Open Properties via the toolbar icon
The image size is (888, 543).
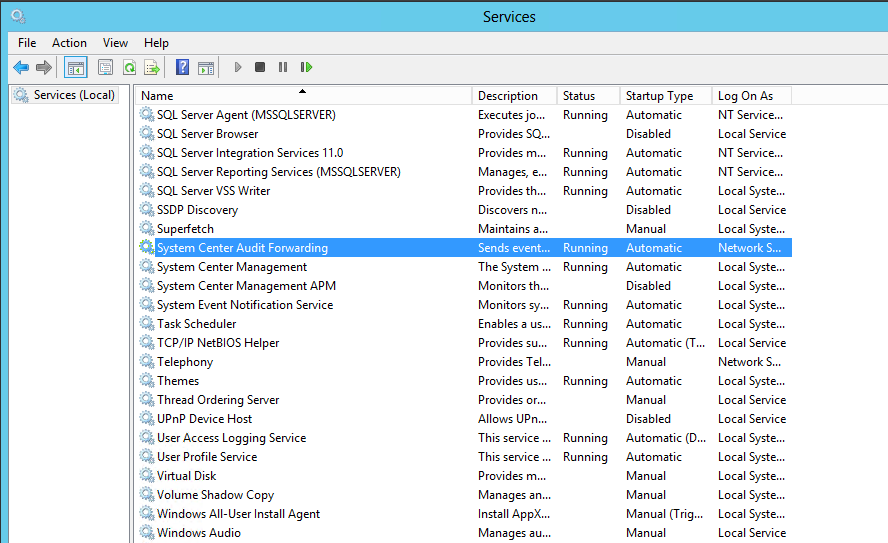click(x=105, y=68)
